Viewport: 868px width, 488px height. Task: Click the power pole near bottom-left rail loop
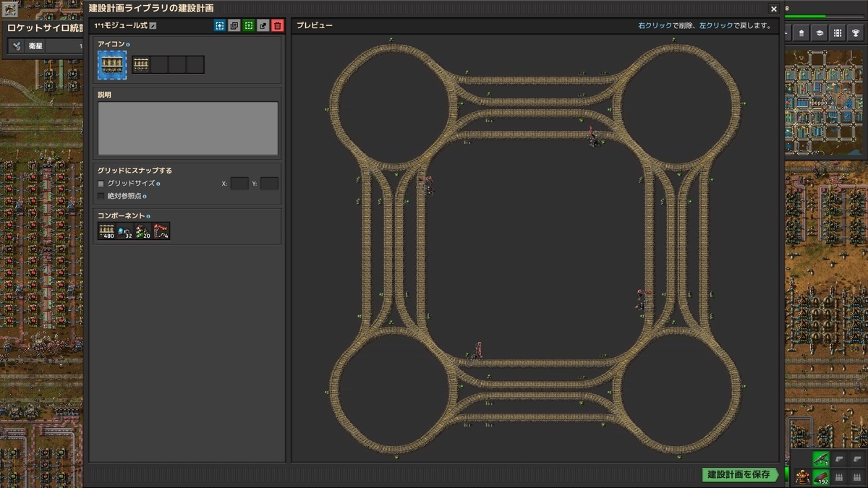click(x=476, y=351)
